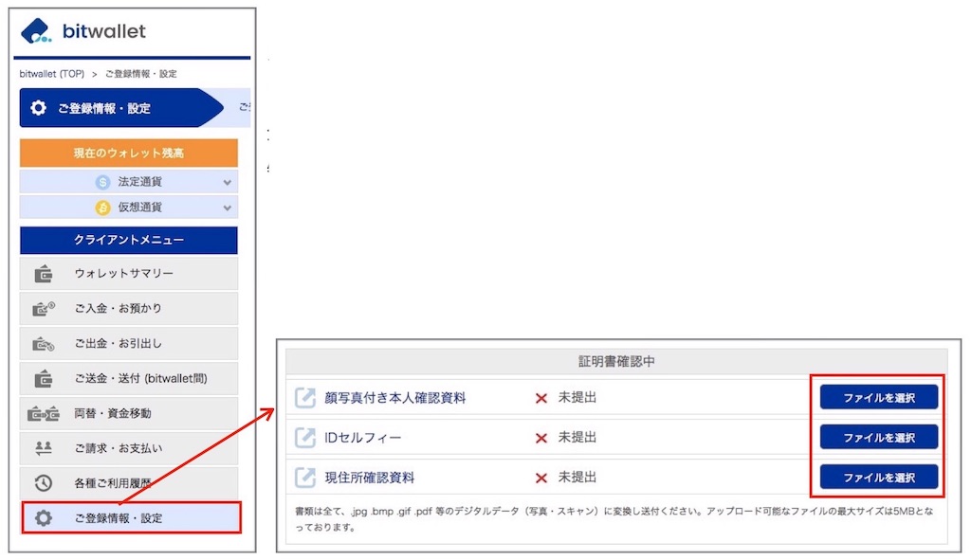Click the bitwallet (TOP) breadcrumb link
971x560 pixels.
(x=51, y=74)
